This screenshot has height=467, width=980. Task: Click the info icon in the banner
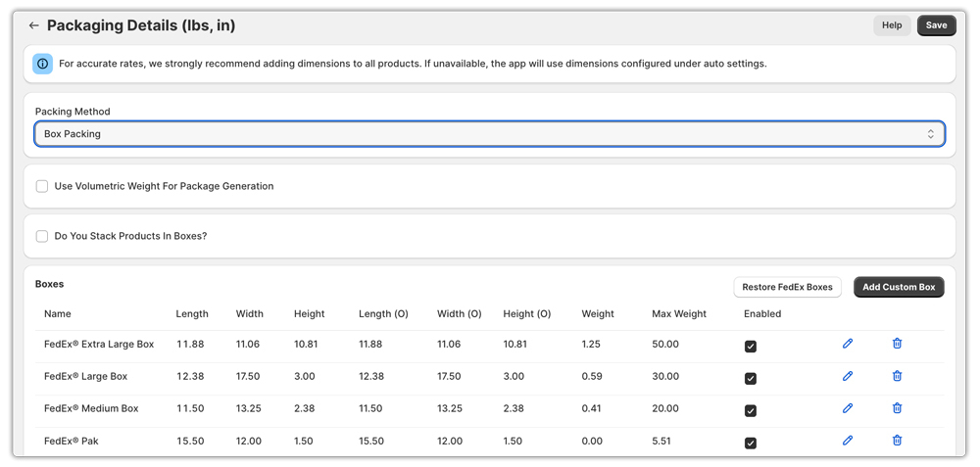click(x=43, y=64)
